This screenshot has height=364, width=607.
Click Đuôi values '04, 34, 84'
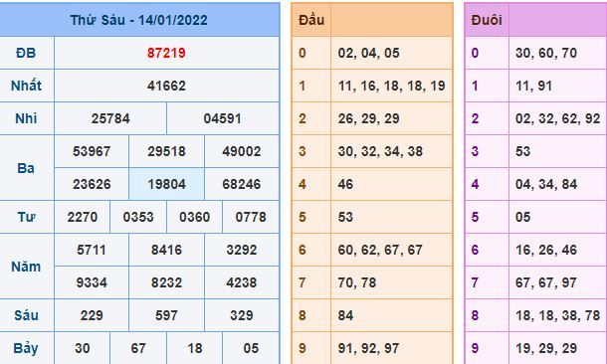click(x=546, y=185)
